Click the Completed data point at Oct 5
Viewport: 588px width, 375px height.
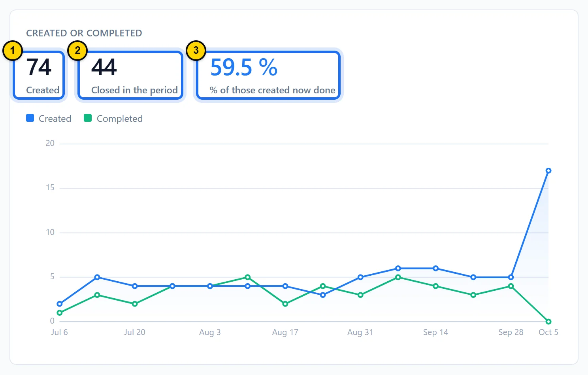548,322
